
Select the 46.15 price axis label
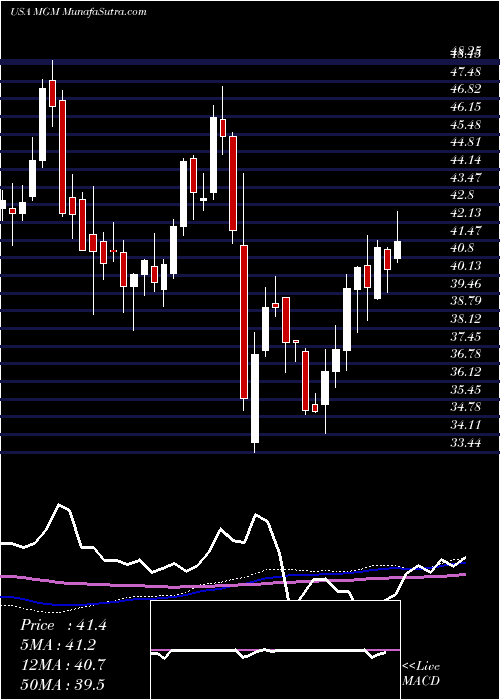pyautogui.click(x=465, y=107)
